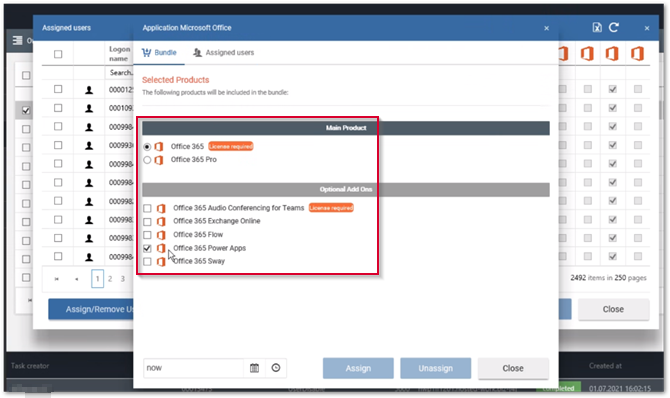Click the Office icon beside Office 365 Pro
This screenshot has width=670, height=398.
[159, 160]
